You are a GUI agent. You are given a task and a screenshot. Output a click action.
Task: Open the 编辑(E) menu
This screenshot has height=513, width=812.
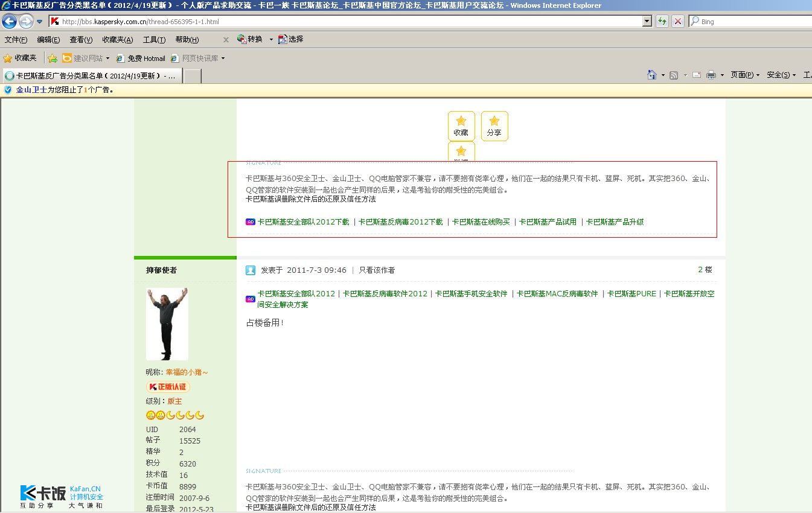click(x=48, y=40)
